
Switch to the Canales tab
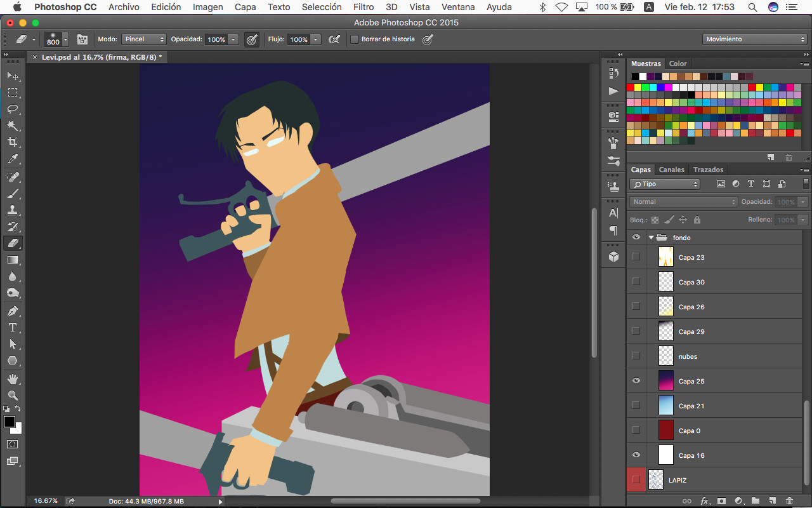coord(671,170)
